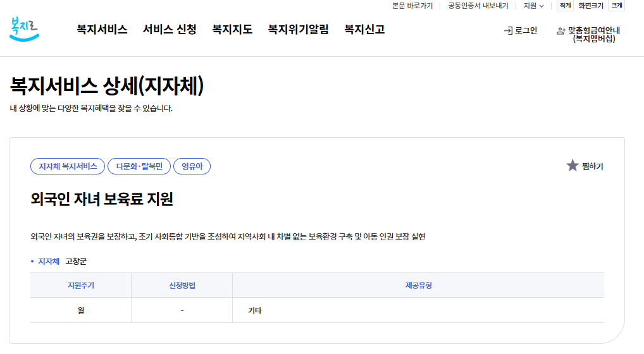
Task: Click the 신청방법 column header
Action: click(x=182, y=286)
